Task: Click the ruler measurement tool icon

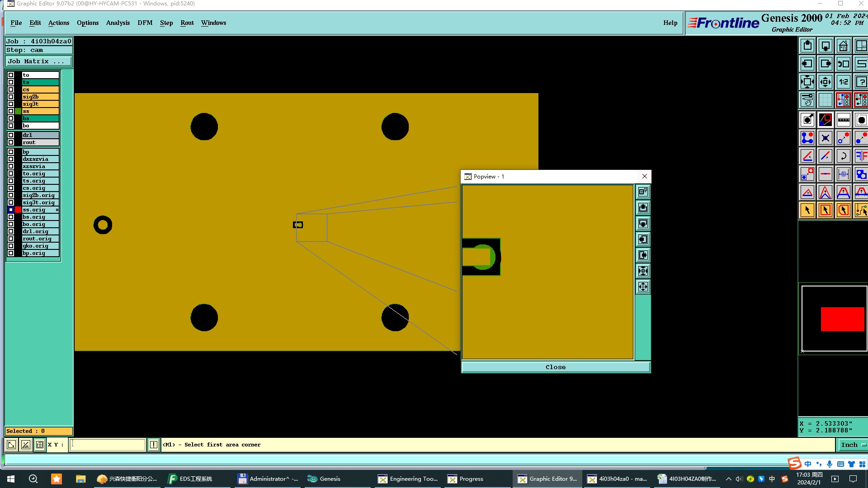Action: pyautogui.click(x=843, y=120)
